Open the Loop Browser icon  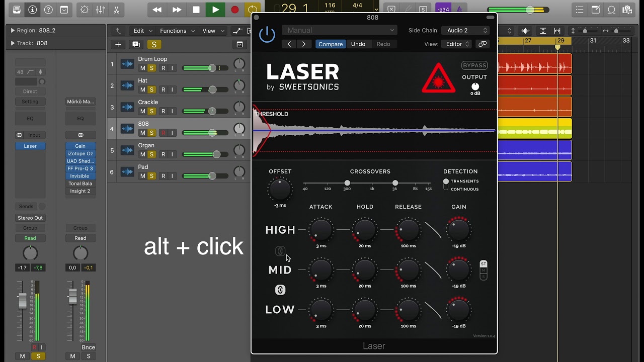(611, 10)
